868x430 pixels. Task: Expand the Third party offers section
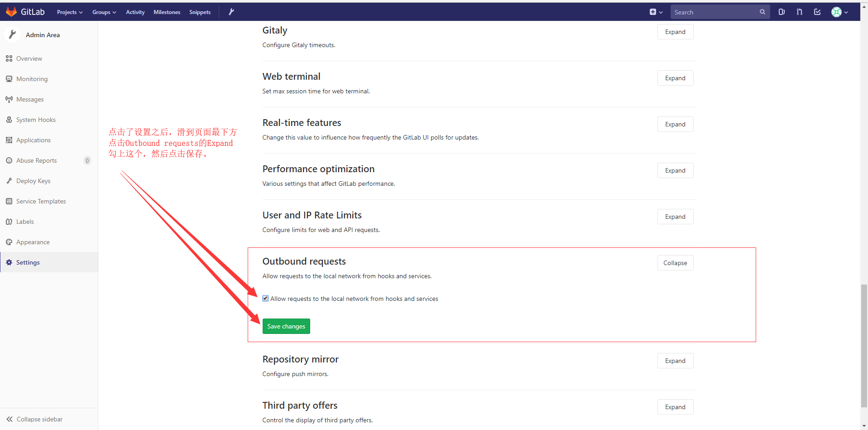[x=675, y=407]
